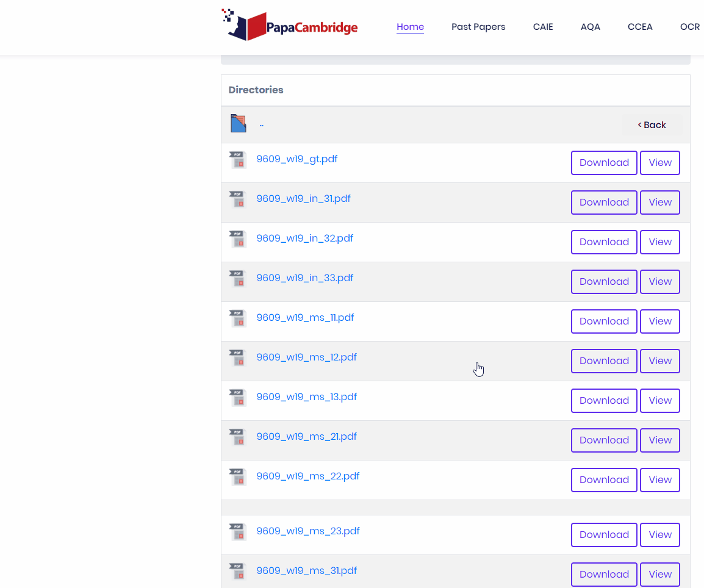Open the CCEA section
Viewport: 704px width, 588px height.
pos(640,27)
